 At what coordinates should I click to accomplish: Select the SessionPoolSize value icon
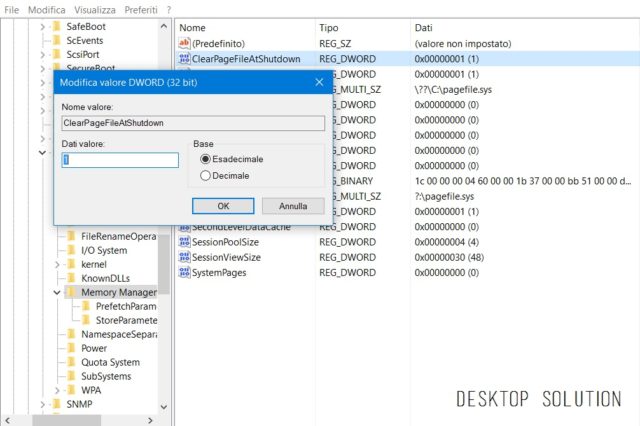click(x=184, y=242)
